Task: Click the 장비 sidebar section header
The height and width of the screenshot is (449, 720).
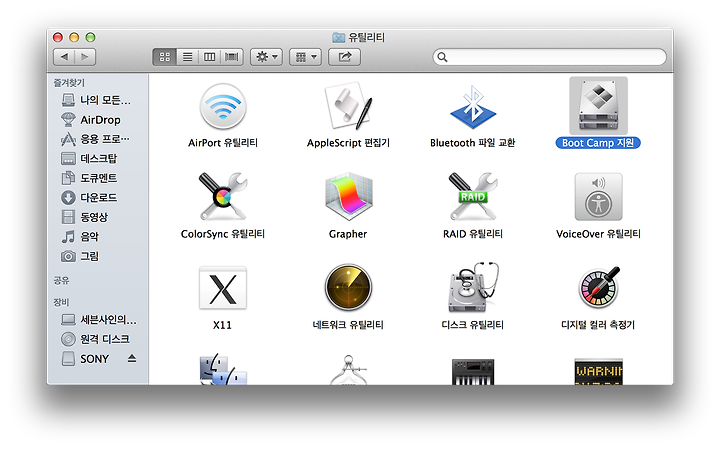Action: (x=62, y=302)
